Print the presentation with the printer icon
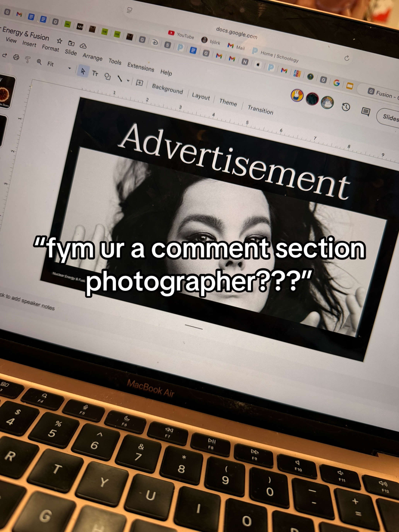This screenshot has width=399, height=532. [x=16, y=57]
